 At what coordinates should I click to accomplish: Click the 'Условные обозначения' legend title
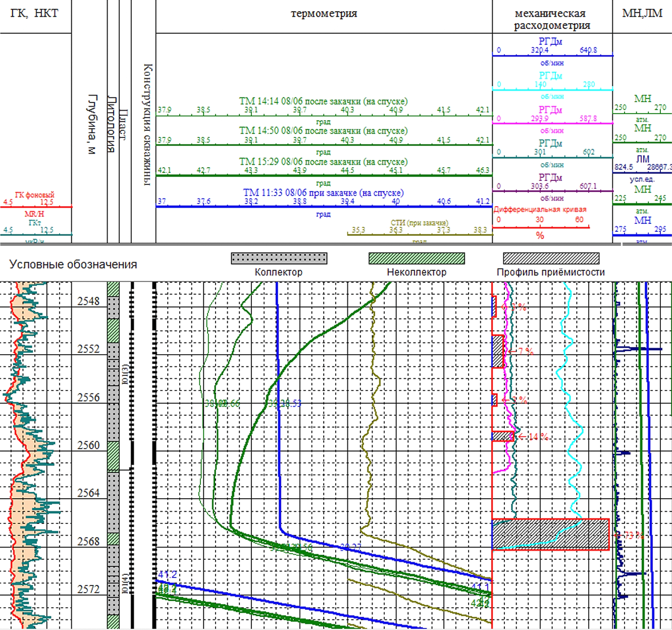(x=73, y=264)
